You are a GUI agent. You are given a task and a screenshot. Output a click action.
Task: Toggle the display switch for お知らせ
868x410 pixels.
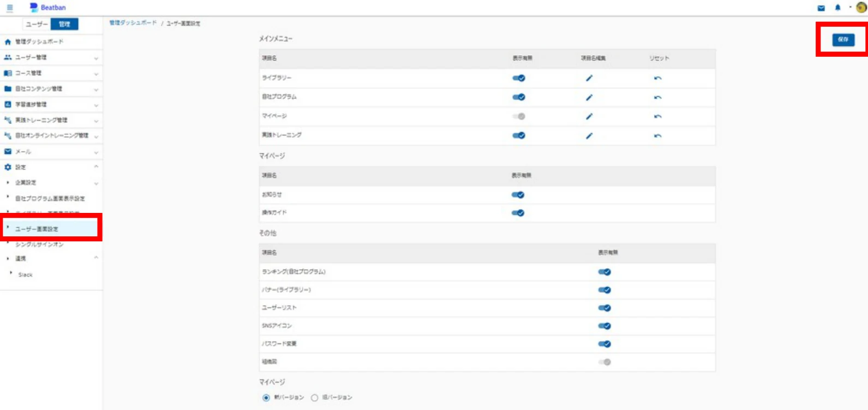click(518, 195)
